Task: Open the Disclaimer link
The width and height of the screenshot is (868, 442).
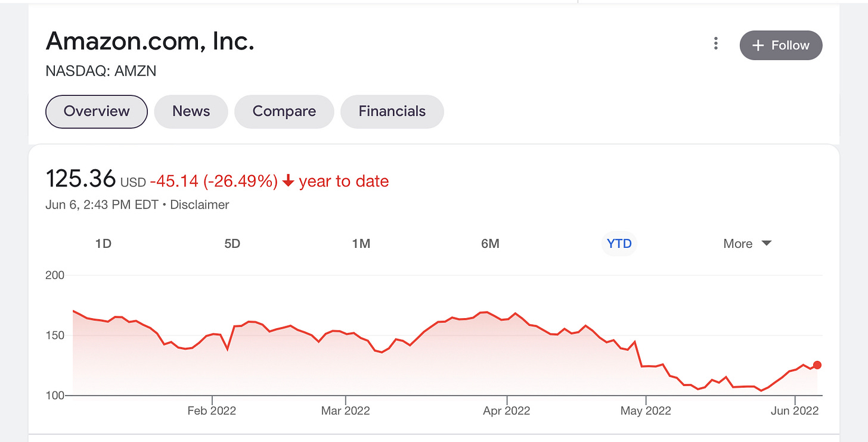Action: coord(199,204)
